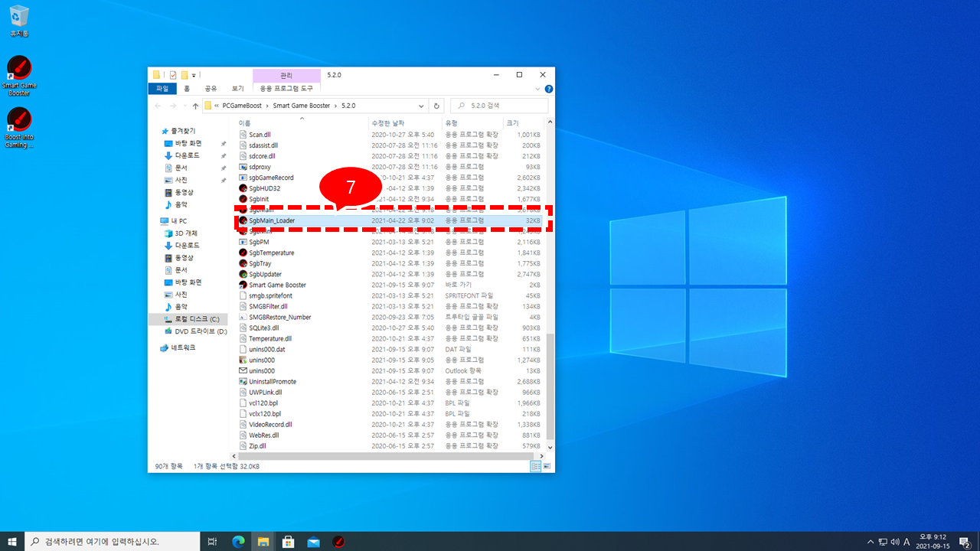Navigate to Smart Game Booster breadcrumb
Image resolution: width=980 pixels, height=551 pixels.
(x=302, y=106)
